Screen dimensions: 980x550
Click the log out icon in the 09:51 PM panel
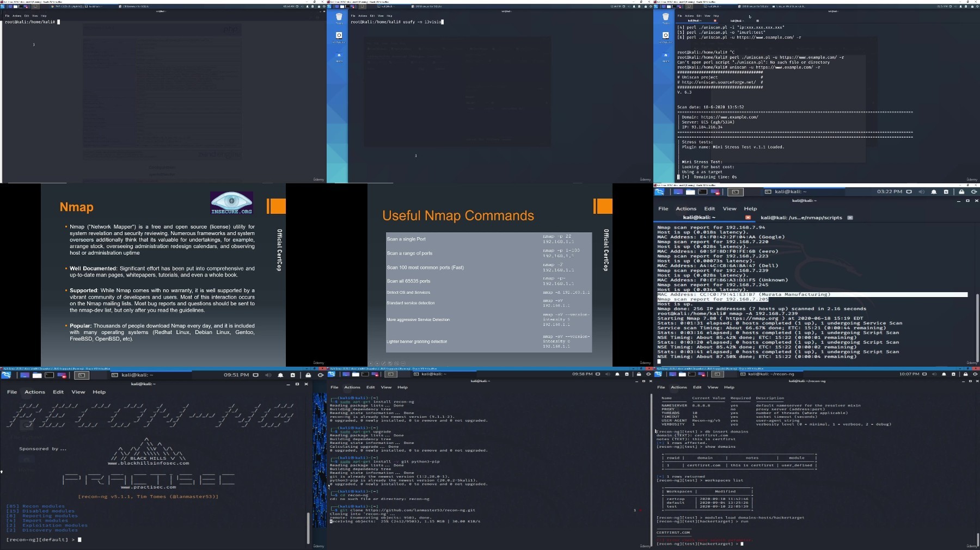(x=321, y=375)
